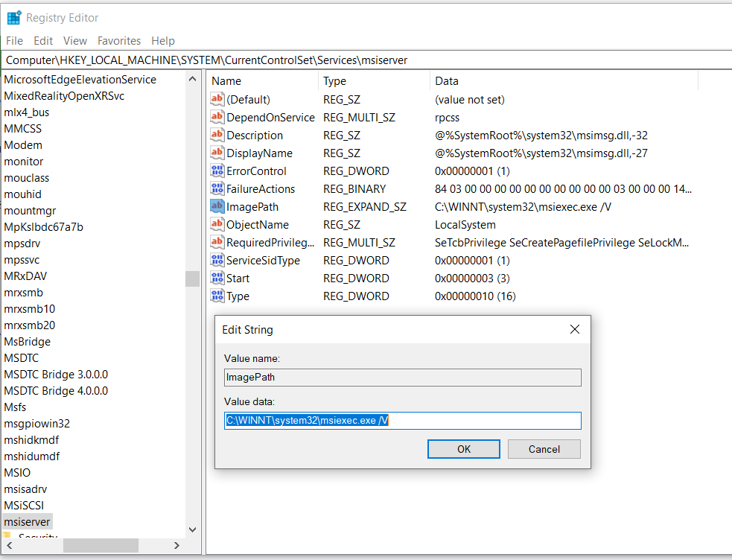This screenshot has width=732, height=560.
Task: Click the RequiredPrivileges value icon
Action: [x=217, y=242]
